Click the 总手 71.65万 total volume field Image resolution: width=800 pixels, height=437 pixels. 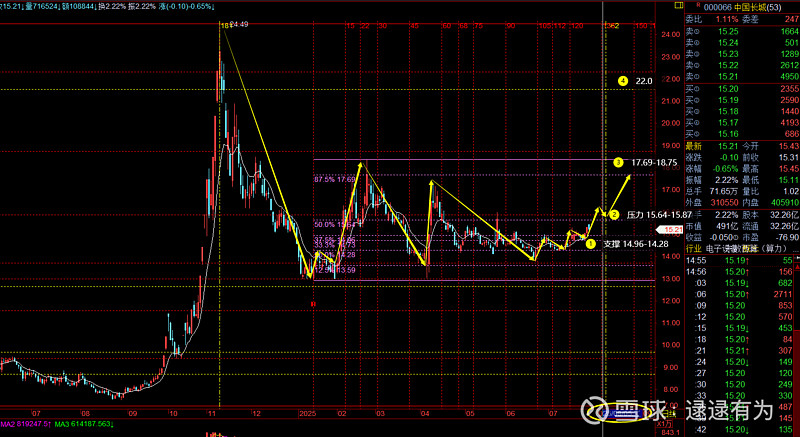pyautogui.click(x=712, y=192)
